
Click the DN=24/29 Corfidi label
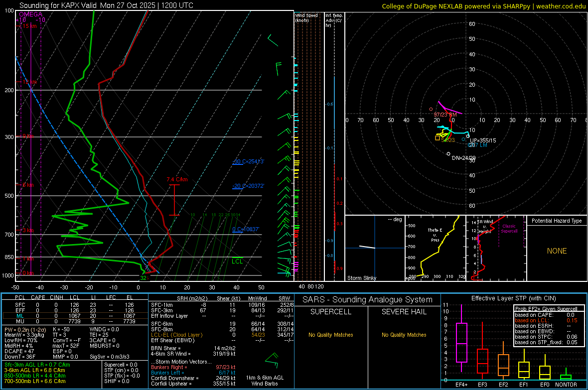click(463, 158)
